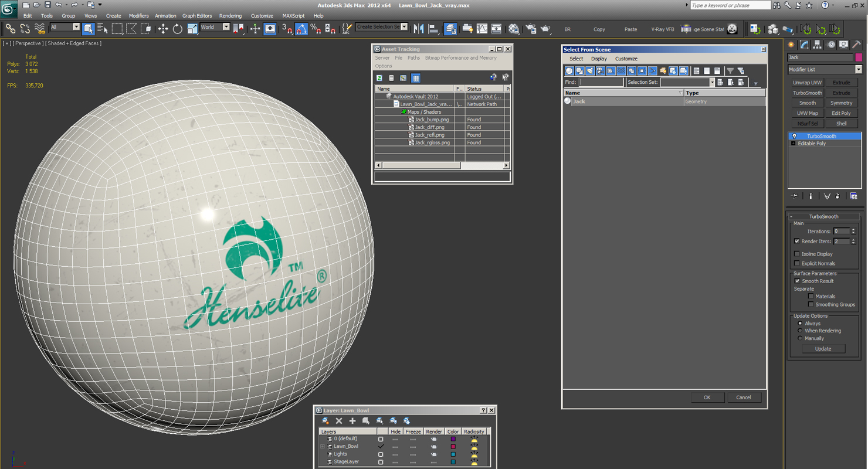Click the Mirror tool icon

(419, 29)
